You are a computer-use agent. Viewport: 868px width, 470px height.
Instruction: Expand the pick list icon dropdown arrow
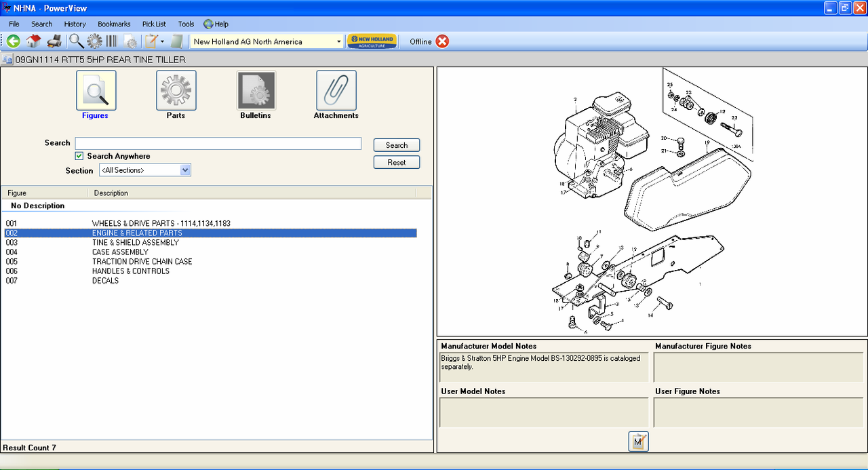(x=163, y=41)
